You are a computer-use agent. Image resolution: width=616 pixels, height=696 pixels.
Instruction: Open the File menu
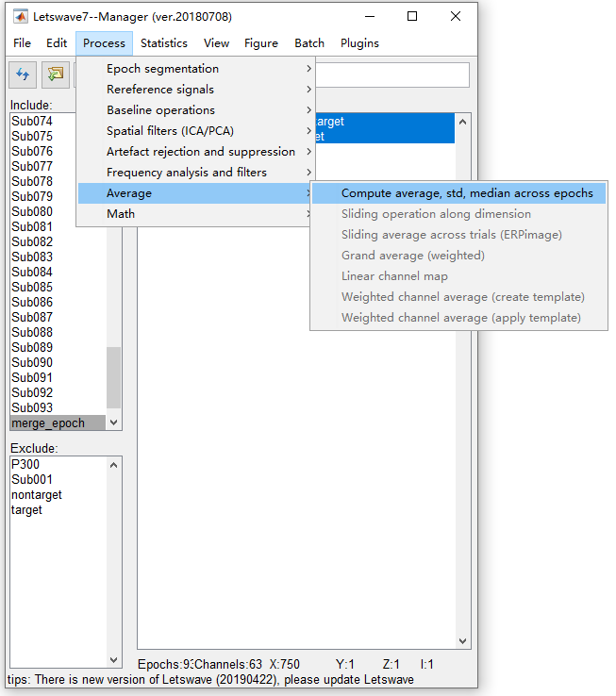pyautogui.click(x=23, y=43)
